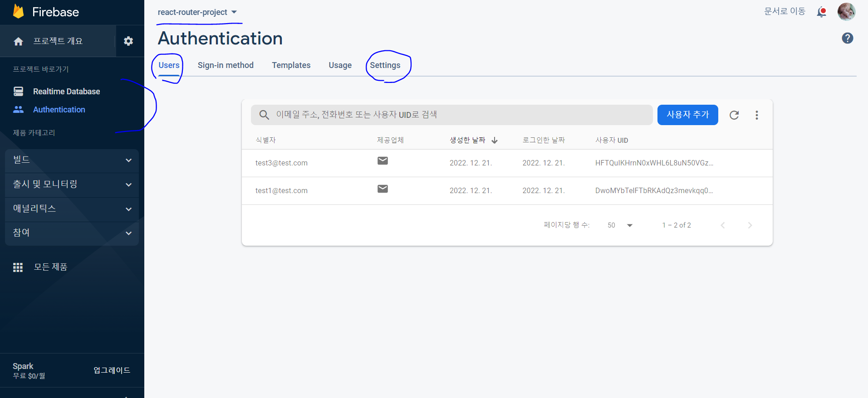Click UID starting with DwoMYbTelFTbRKAdQz3
Viewport: 868px width, 398px height.
pos(654,191)
